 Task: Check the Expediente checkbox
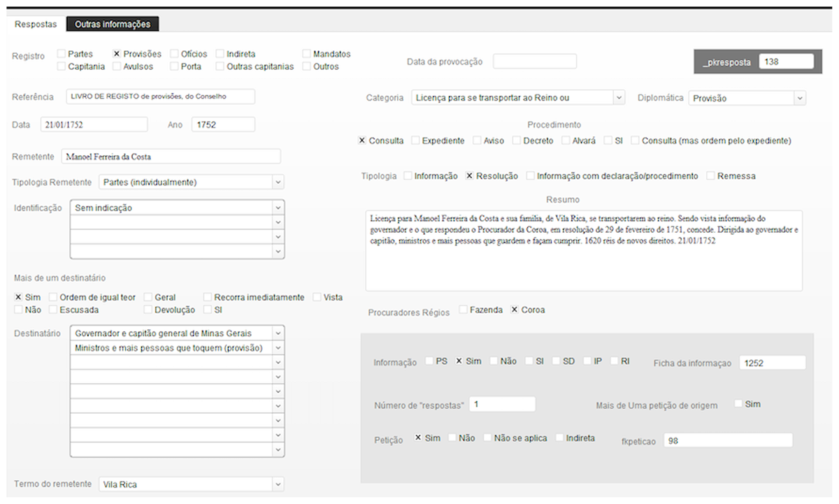click(x=415, y=141)
